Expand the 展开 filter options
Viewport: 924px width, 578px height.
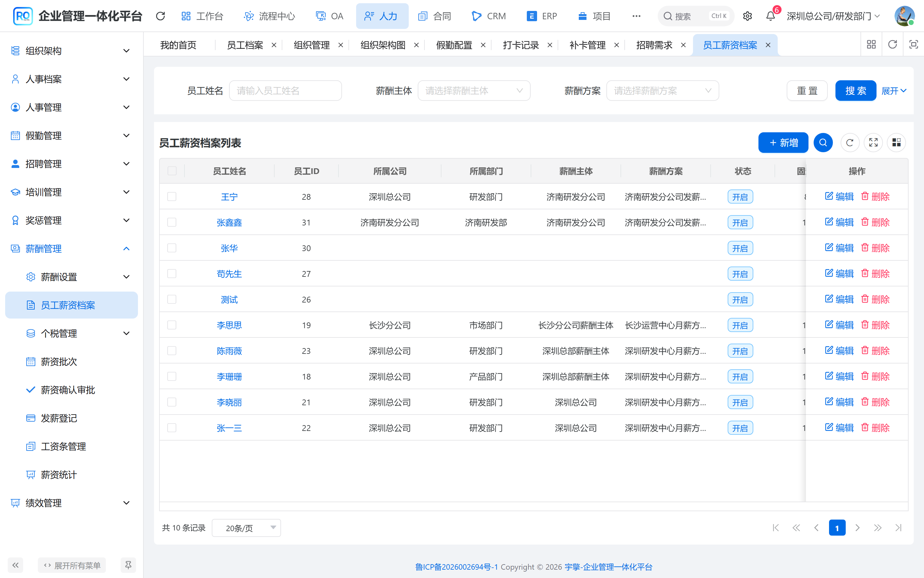click(894, 91)
